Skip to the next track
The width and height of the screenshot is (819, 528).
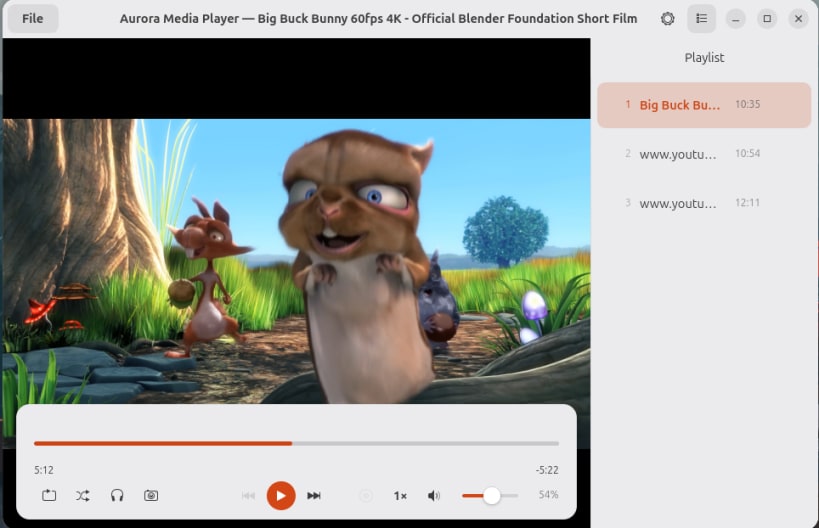tap(313, 495)
